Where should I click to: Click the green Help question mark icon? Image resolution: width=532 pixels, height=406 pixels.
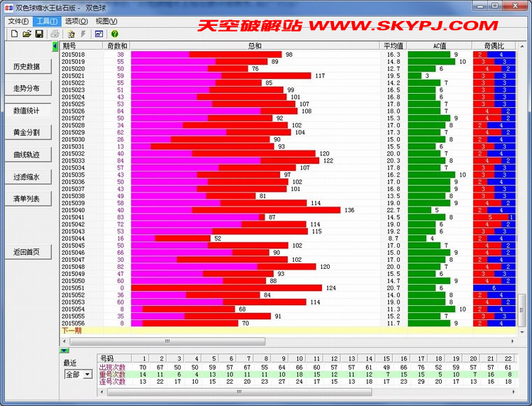[115, 34]
